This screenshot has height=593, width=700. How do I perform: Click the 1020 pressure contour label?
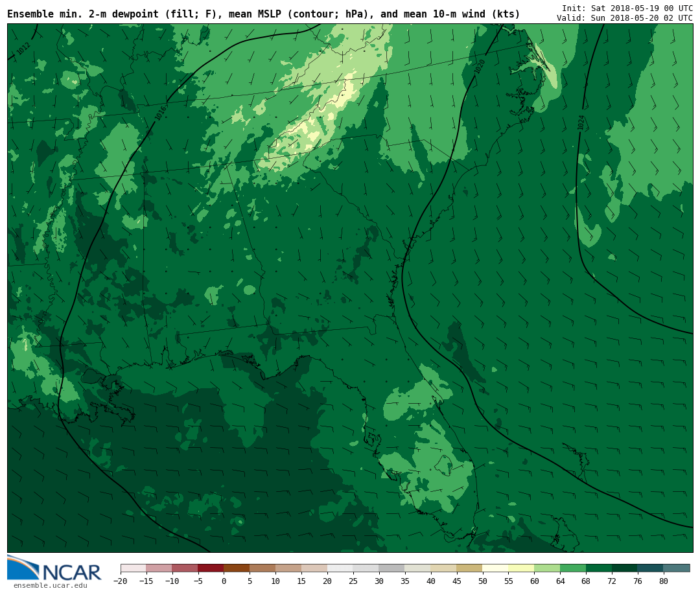click(x=479, y=67)
